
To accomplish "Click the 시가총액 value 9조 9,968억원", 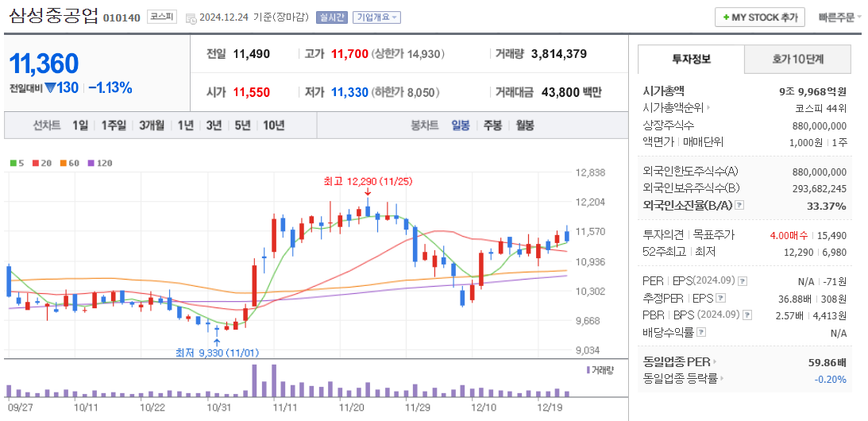I will [x=812, y=91].
